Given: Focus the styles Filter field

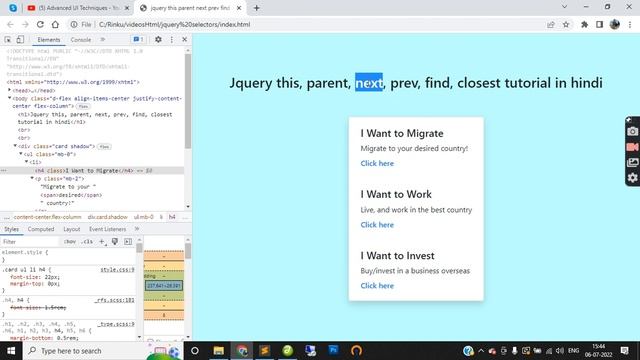Looking at the screenshot, I should [x=31, y=242].
